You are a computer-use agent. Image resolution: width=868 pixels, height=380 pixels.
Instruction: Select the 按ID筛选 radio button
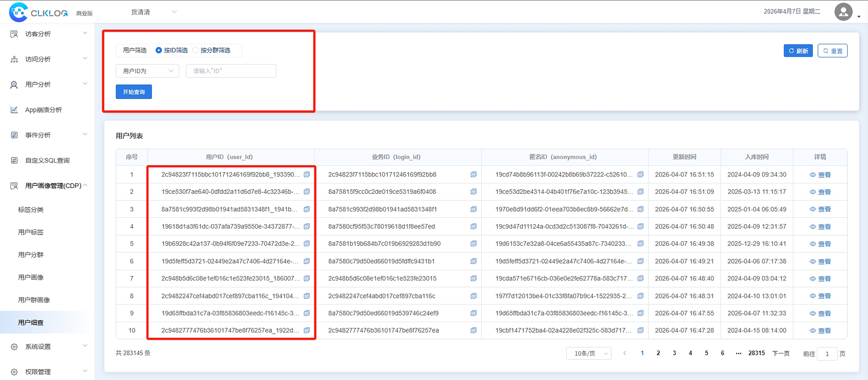tap(159, 50)
